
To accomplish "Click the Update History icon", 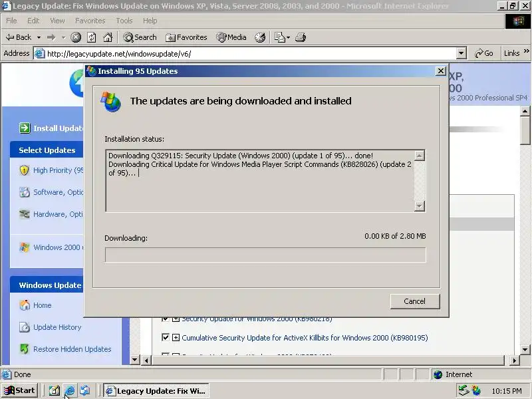I will 25,327.
